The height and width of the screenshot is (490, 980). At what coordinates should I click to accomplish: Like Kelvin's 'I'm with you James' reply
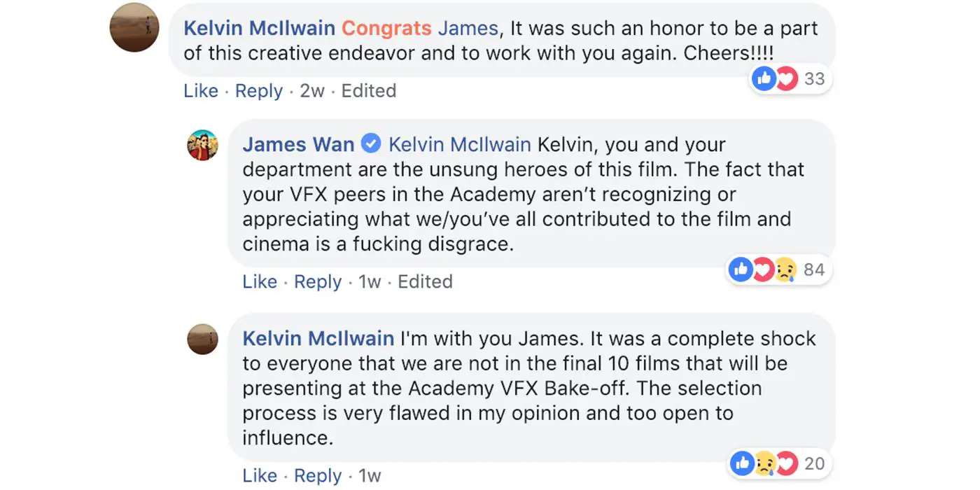click(x=260, y=476)
